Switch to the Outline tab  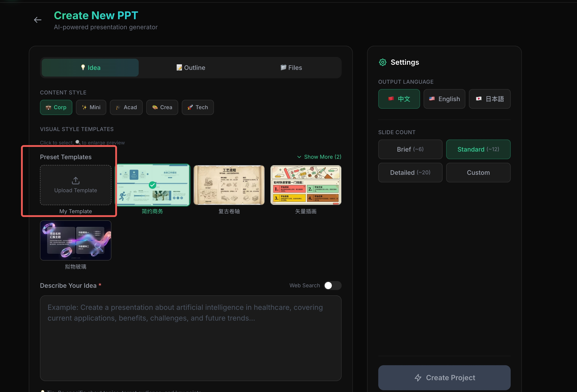click(x=191, y=67)
